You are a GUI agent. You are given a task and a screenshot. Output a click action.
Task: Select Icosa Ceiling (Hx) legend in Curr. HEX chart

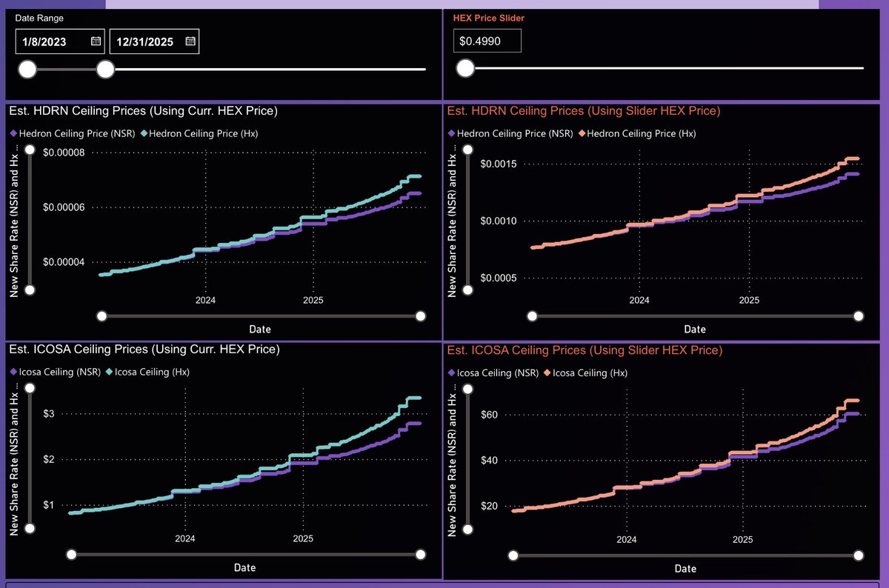click(147, 372)
